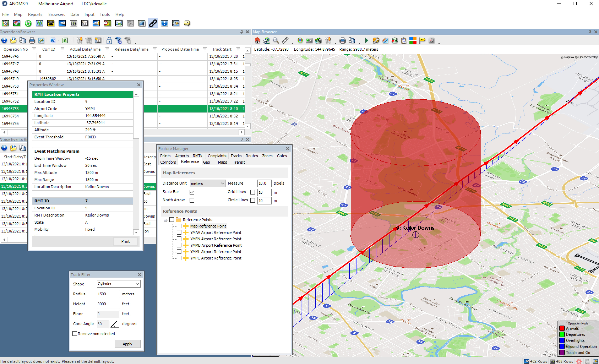Collapse the Reference Points tree node

click(x=165, y=220)
